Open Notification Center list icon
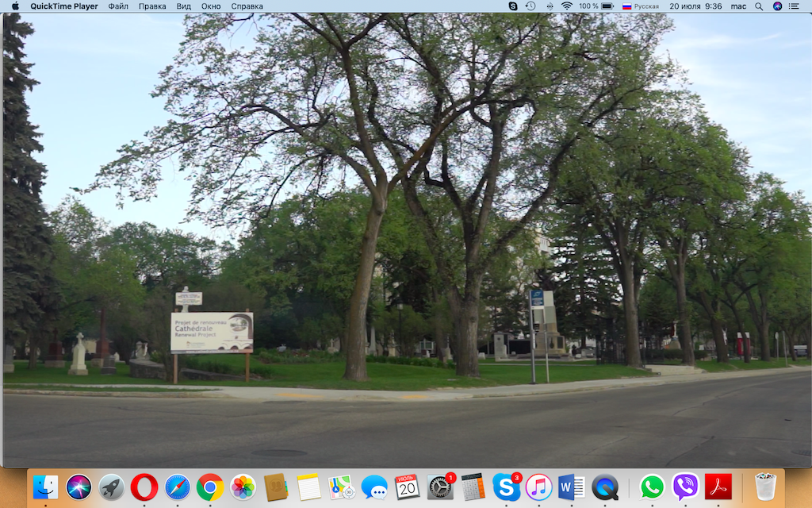The image size is (812, 508). 794,6
